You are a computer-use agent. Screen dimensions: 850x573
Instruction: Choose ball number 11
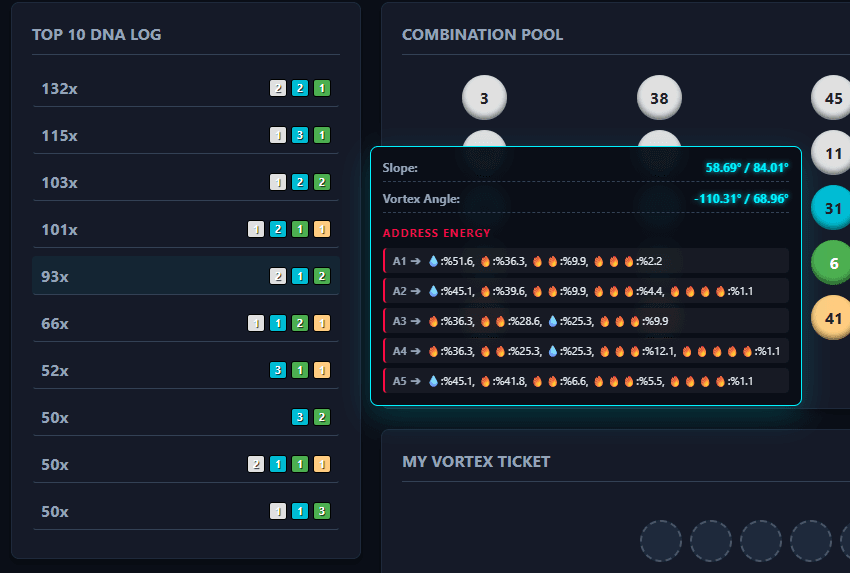coord(832,154)
